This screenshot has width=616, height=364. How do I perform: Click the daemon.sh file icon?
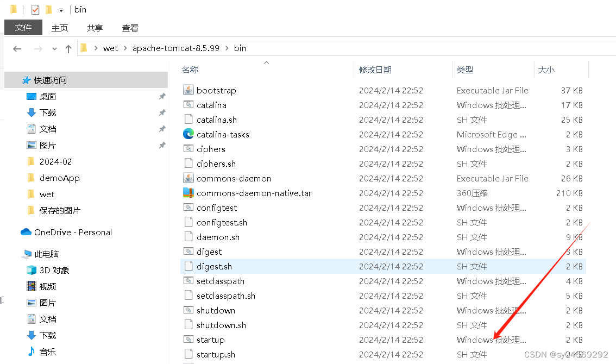coord(188,237)
